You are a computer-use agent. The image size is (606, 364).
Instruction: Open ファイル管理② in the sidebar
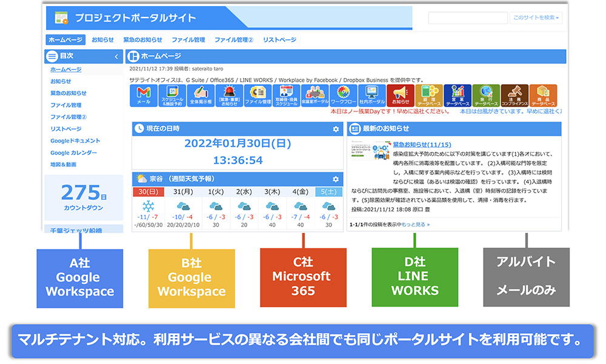click(x=68, y=117)
